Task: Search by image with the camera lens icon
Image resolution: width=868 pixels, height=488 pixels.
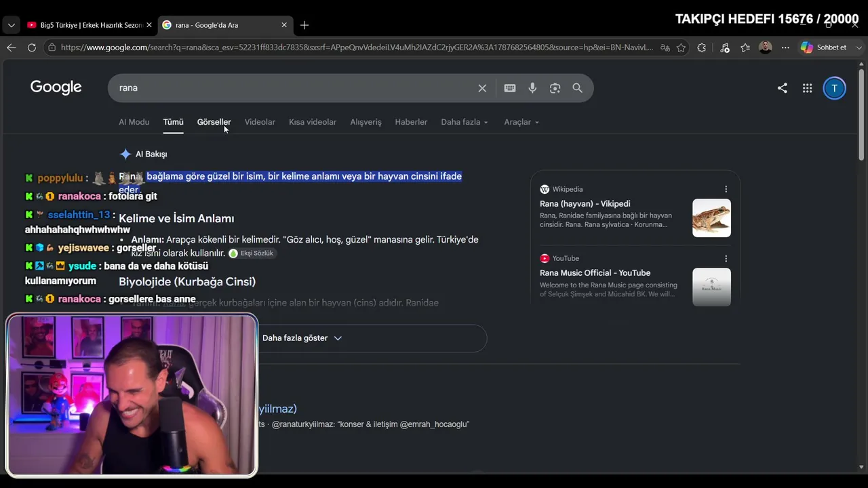Action: click(x=555, y=88)
